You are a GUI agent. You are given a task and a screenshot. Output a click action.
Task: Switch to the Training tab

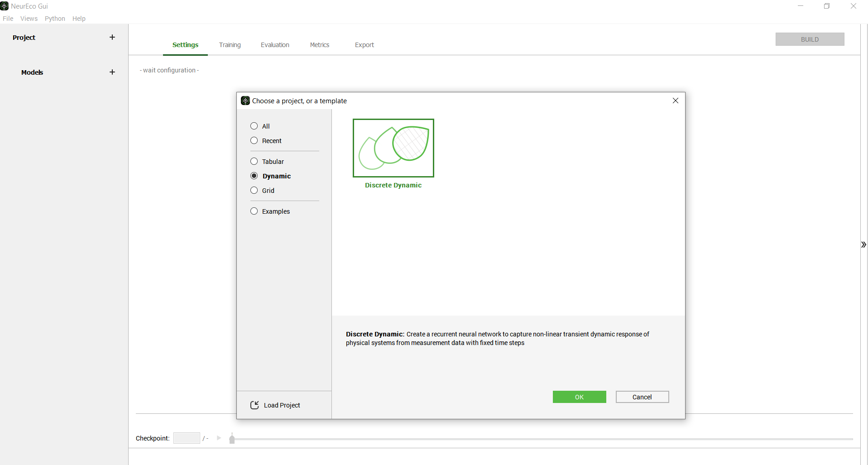230,45
